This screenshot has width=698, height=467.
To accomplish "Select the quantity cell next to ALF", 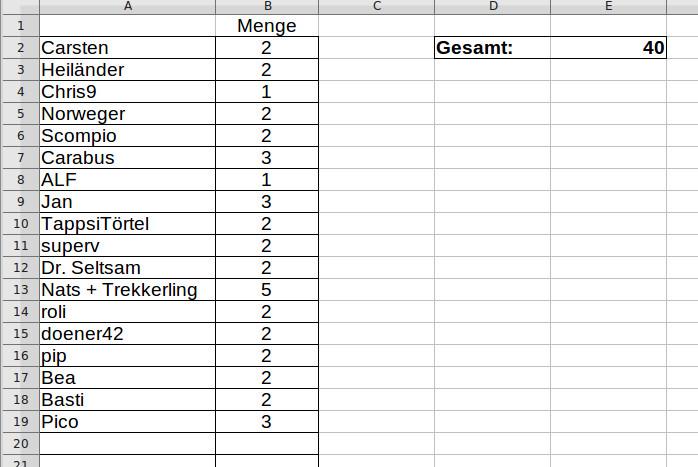I will pos(266,180).
